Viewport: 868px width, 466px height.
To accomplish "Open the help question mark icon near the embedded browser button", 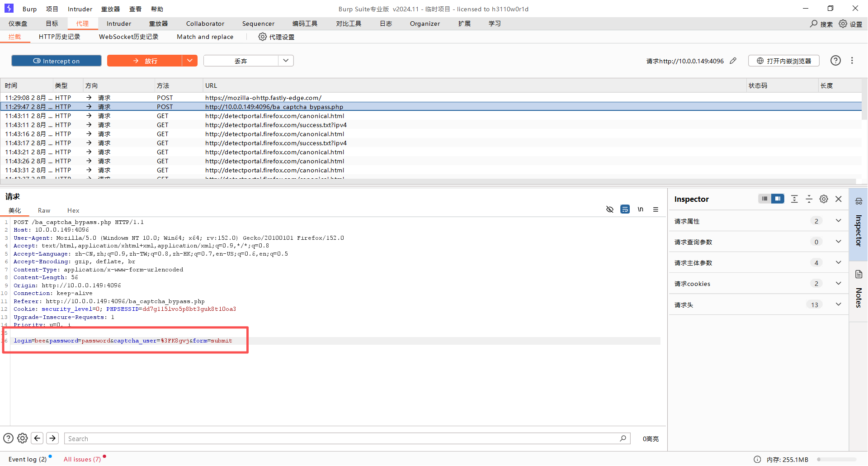I will click(x=835, y=61).
